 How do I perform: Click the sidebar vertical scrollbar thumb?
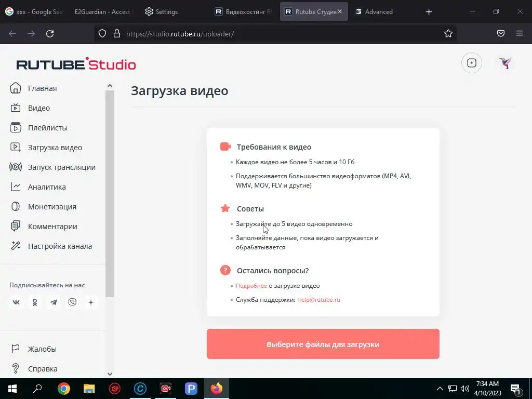110,194
